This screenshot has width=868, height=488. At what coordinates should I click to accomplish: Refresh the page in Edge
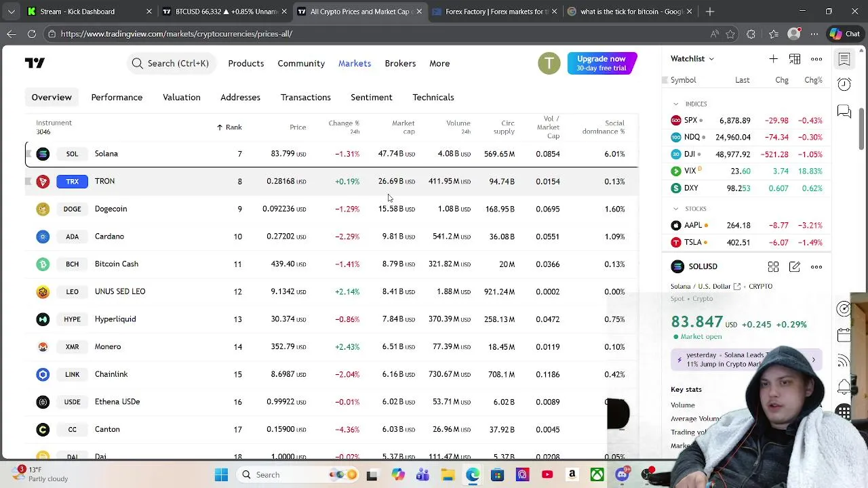click(32, 34)
